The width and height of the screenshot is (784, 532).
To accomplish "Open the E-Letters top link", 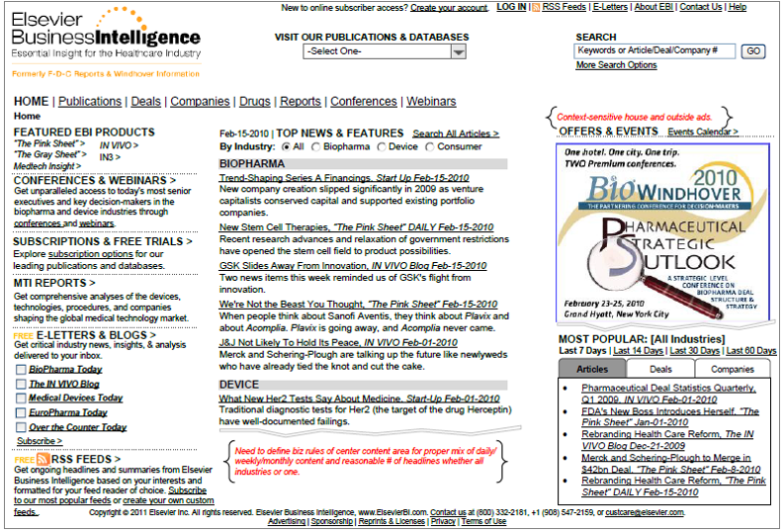I will click(610, 8).
